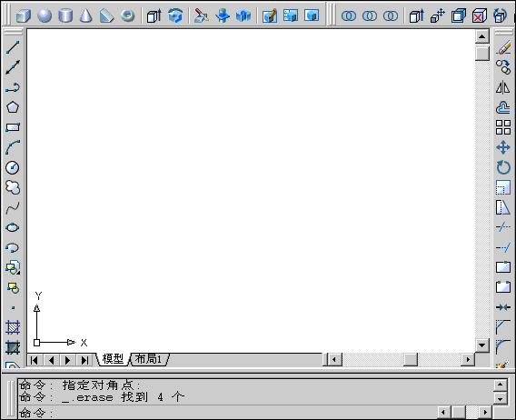Select the Rotate Faces tool
The width and height of the screenshot is (516, 420).
tap(501, 15)
